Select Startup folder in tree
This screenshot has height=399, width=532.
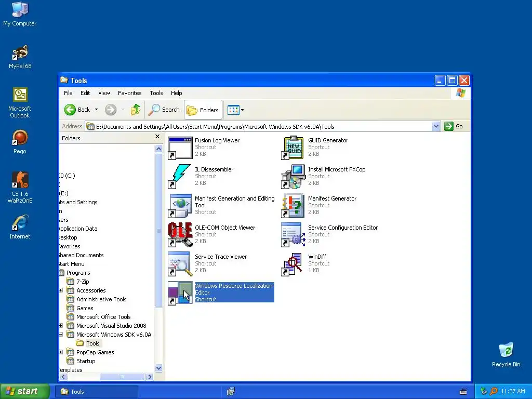pos(81,361)
